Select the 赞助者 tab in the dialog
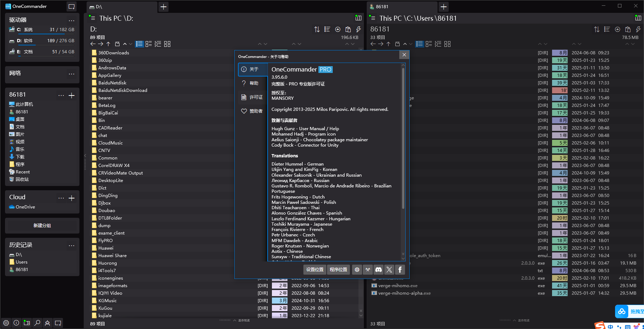644x329 pixels. 253,111
